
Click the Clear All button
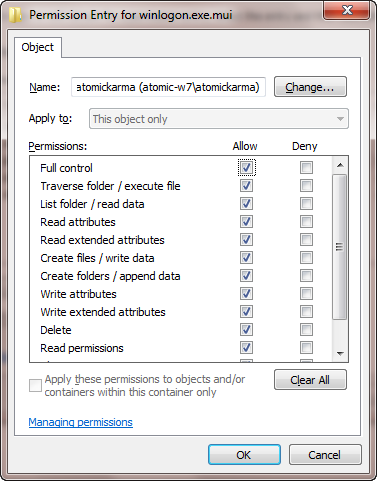tap(310, 380)
